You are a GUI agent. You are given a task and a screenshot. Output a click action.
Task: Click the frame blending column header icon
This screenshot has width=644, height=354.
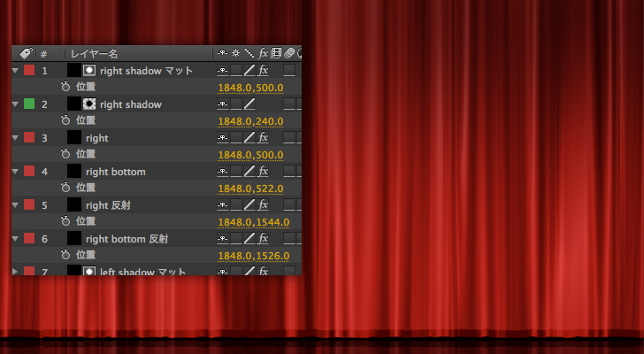(x=276, y=54)
